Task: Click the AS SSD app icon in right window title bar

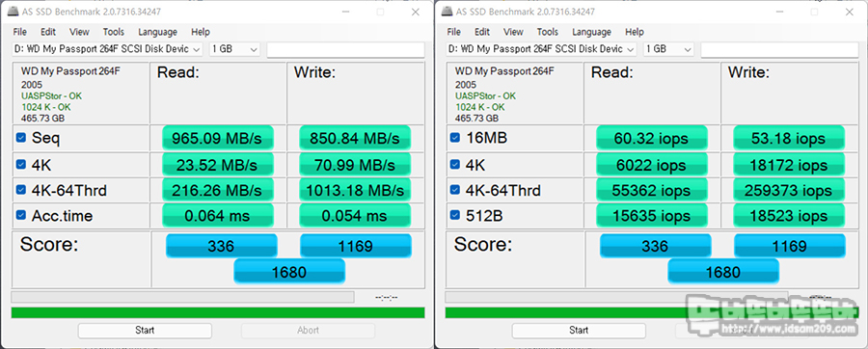Action: pyautogui.click(x=448, y=12)
